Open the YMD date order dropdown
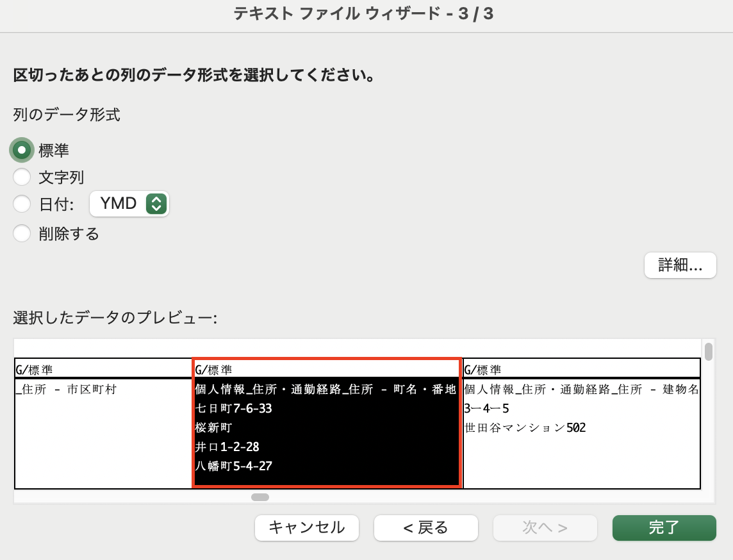This screenshot has height=560, width=733. [x=129, y=203]
